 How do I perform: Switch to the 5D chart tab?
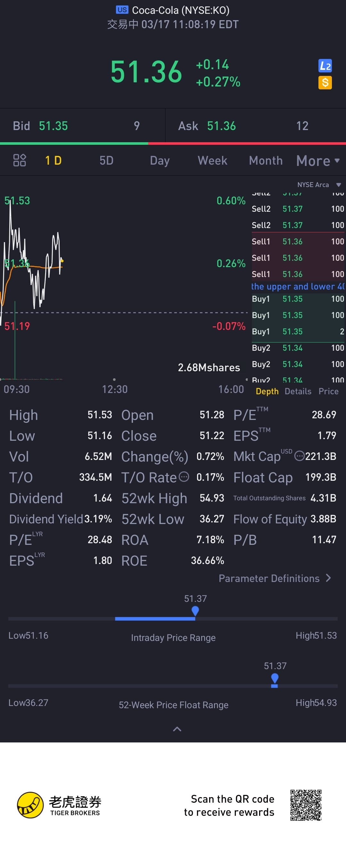[106, 160]
